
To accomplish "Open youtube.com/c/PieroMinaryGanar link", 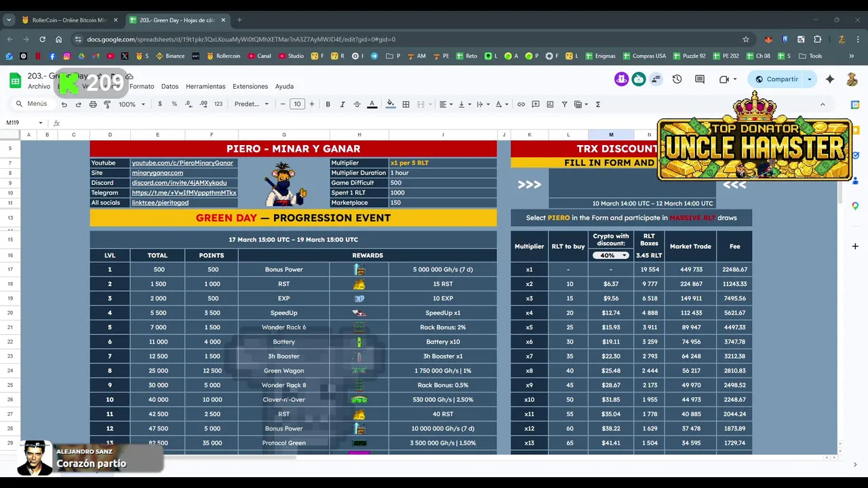I will [182, 163].
